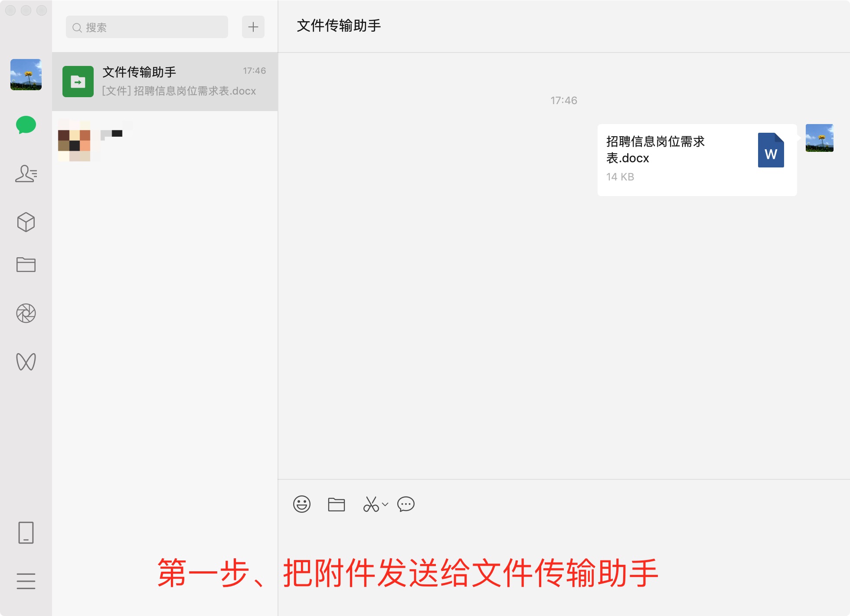Open the hamburger settings menu
850x616 pixels.
click(x=26, y=581)
